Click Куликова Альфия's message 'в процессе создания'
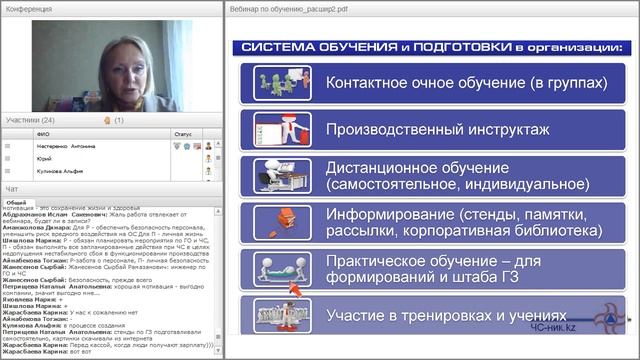Screen dimensions: 640x360 point(64,326)
